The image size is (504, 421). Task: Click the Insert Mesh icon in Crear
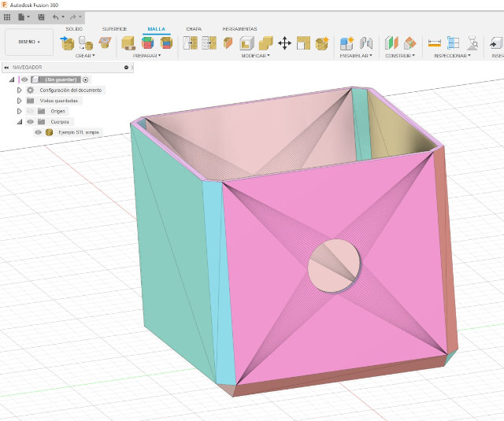click(x=69, y=43)
